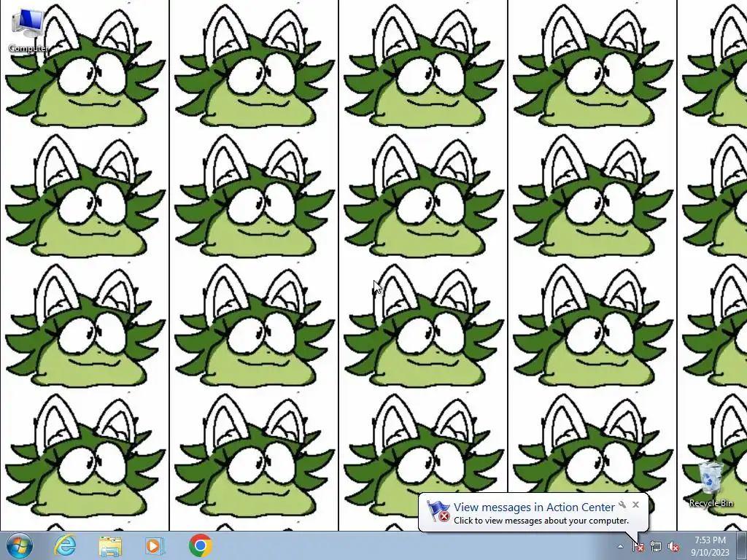
Task: Open the network status tray icon
Action: click(x=656, y=547)
